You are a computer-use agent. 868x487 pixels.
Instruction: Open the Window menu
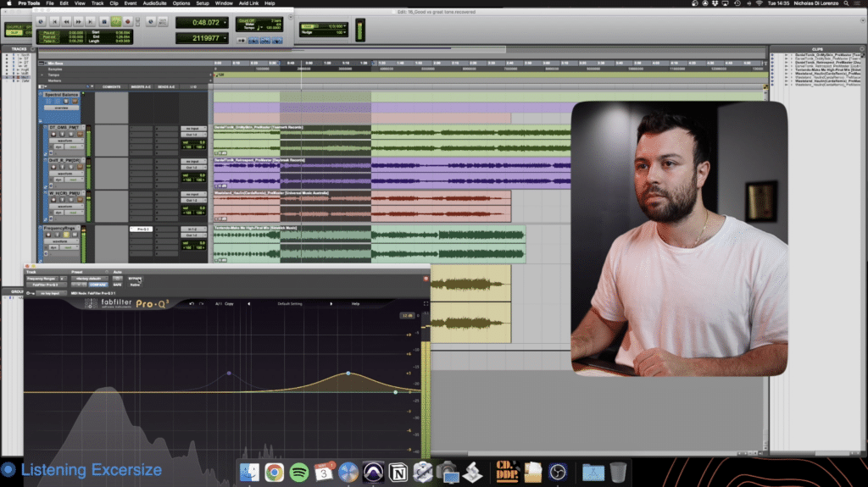(224, 3)
